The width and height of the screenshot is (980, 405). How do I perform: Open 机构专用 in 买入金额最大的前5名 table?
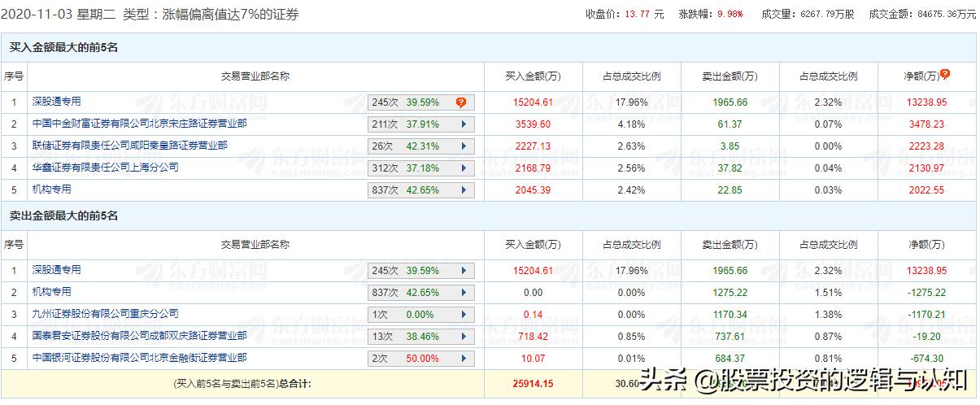pyautogui.click(x=52, y=189)
